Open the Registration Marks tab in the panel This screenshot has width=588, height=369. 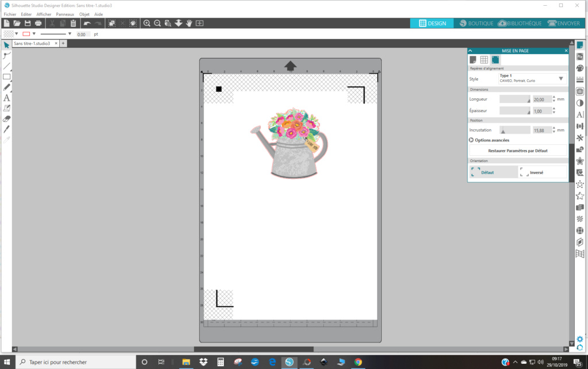[496, 60]
